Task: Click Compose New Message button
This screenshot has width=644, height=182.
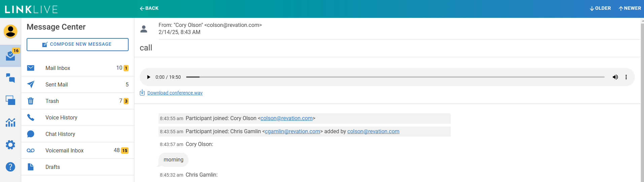Action: 77,44
